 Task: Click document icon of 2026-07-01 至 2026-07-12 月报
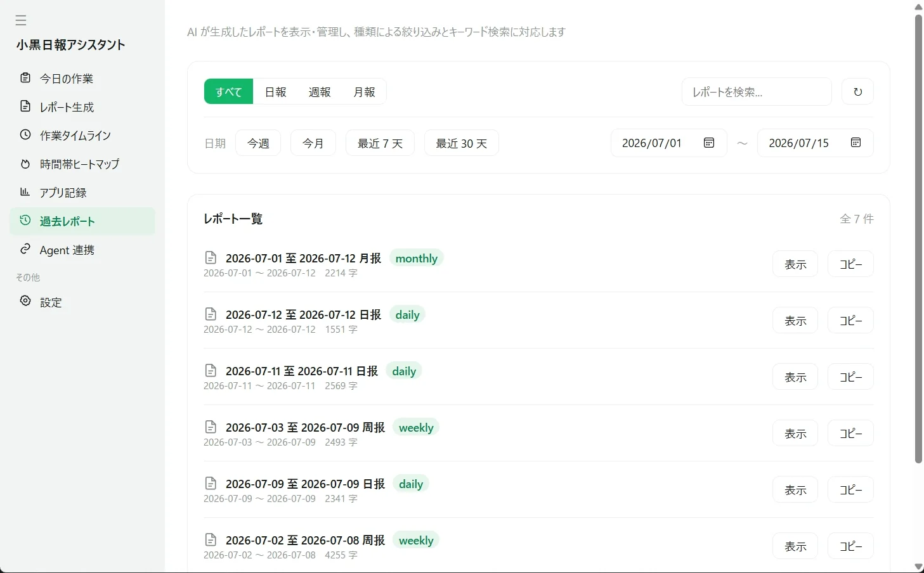211,258
